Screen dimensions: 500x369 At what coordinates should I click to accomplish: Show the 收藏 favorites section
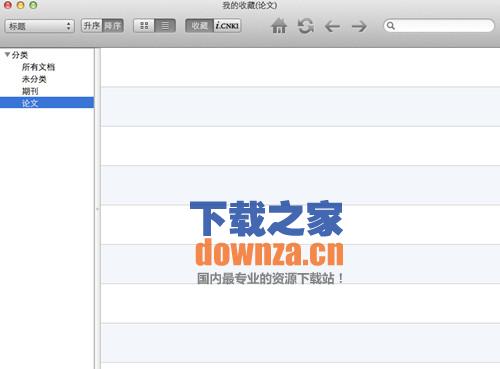tap(199, 26)
